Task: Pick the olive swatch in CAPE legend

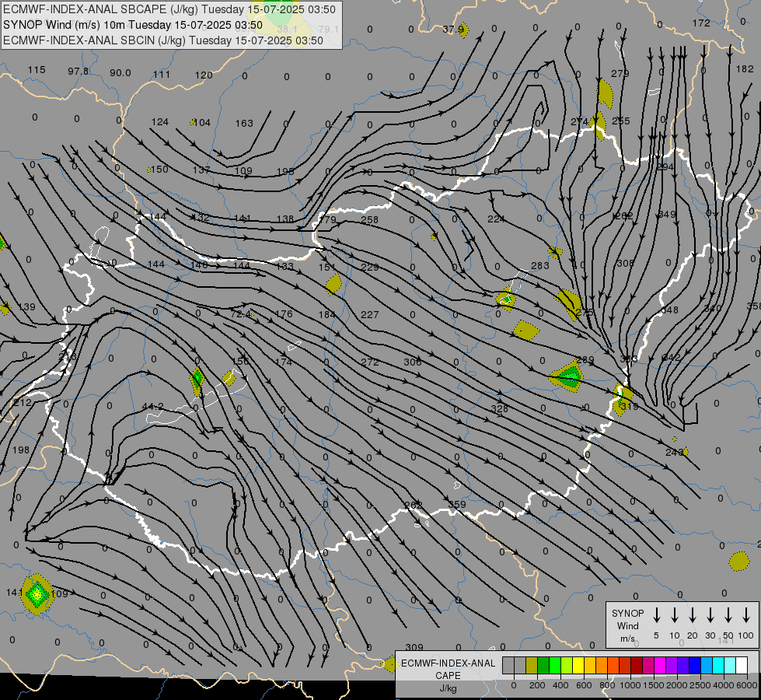Action: 532,666
